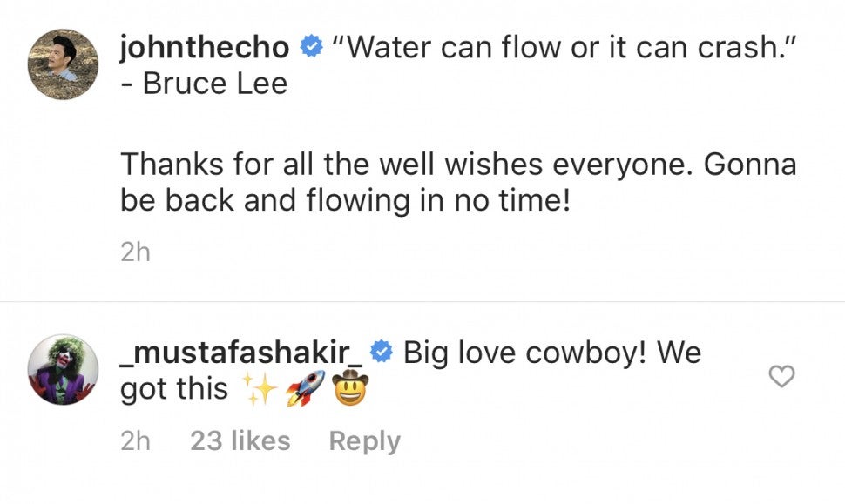Viewport: 845px width, 504px height.
Task: Like the _mustafashakir_ comment with the heart
Action: (x=783, y=376)
